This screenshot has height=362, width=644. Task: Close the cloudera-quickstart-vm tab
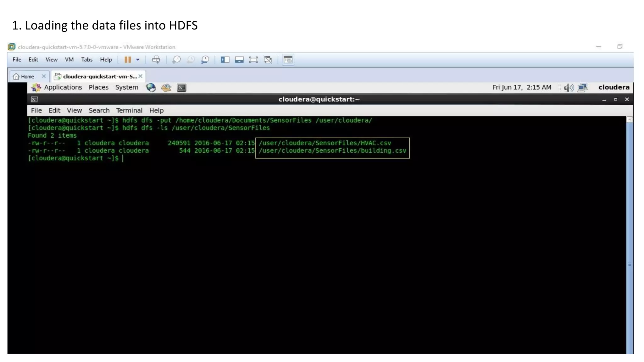(x=141, y=76)
